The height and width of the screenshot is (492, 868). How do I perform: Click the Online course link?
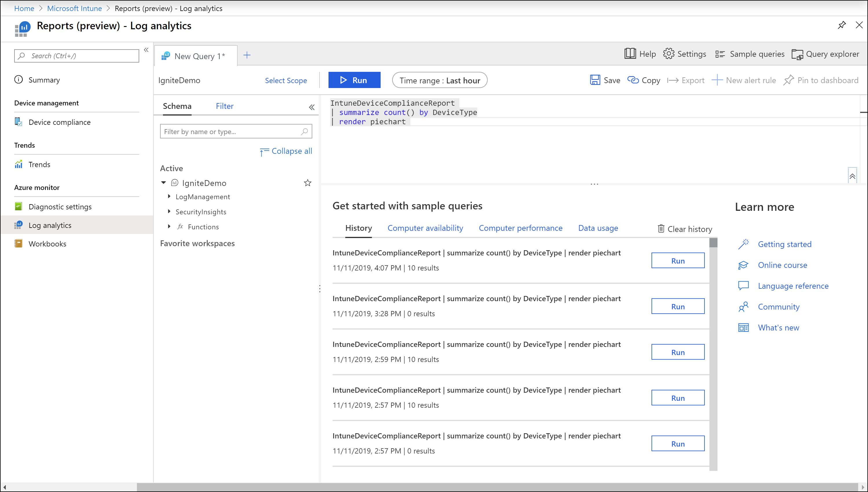(782, 265)
